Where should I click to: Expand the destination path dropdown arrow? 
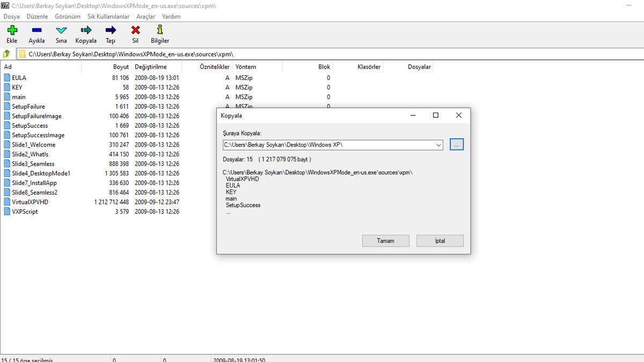[438, 145]
